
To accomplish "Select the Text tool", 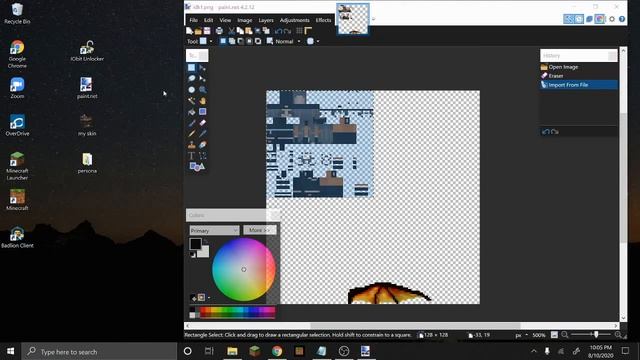I will (191, 156).
